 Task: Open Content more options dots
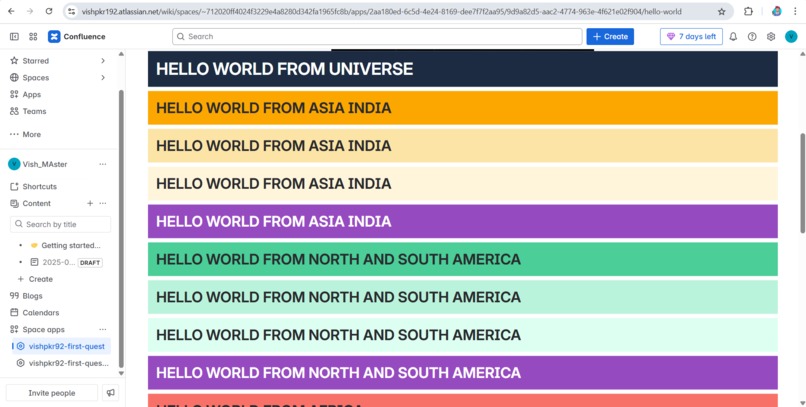[x=103, y=204]
